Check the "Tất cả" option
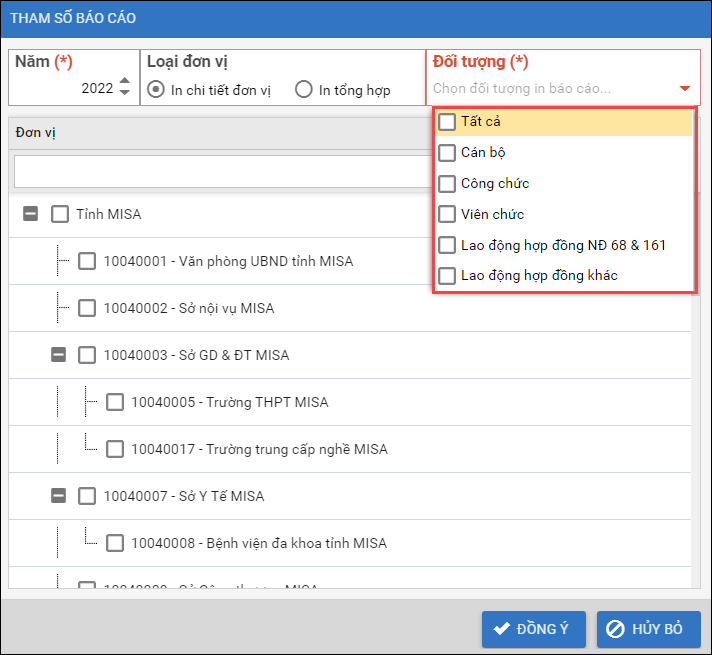The height and width of the screenshot is (655, 712). (x=447, y=122)
